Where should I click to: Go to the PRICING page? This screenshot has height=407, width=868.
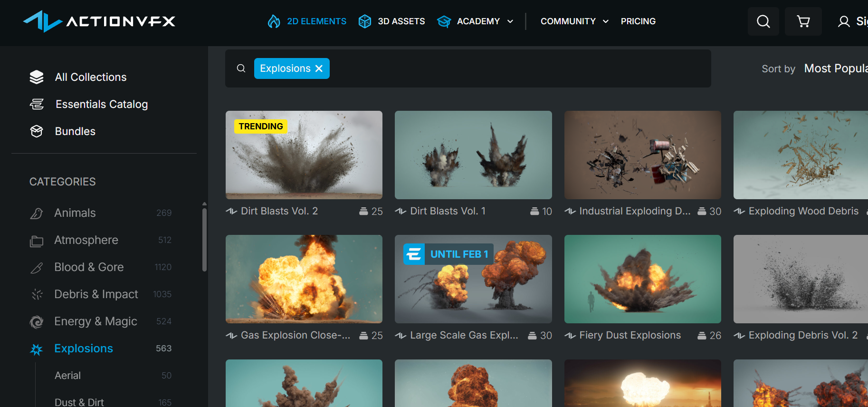tap(638, 21)
